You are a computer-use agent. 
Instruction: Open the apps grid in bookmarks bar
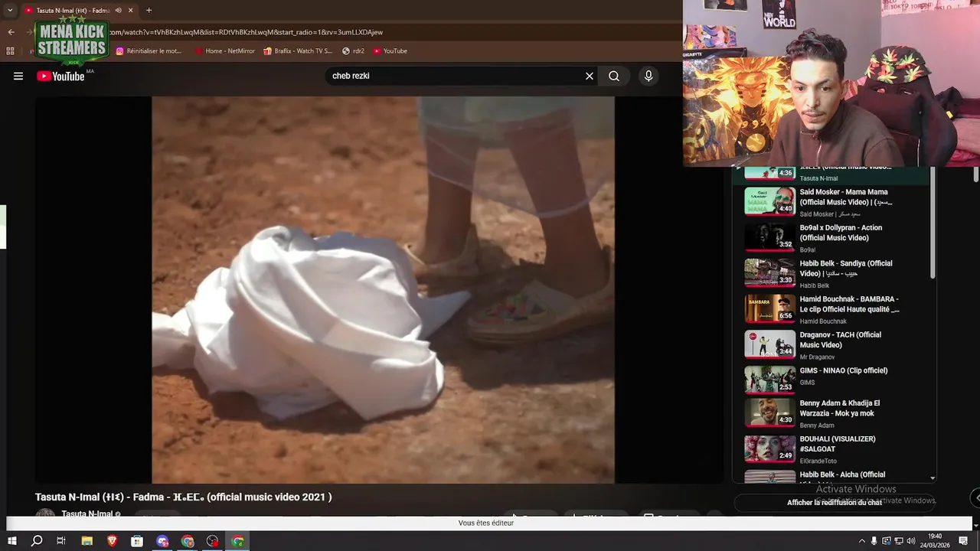coord(10,51)
